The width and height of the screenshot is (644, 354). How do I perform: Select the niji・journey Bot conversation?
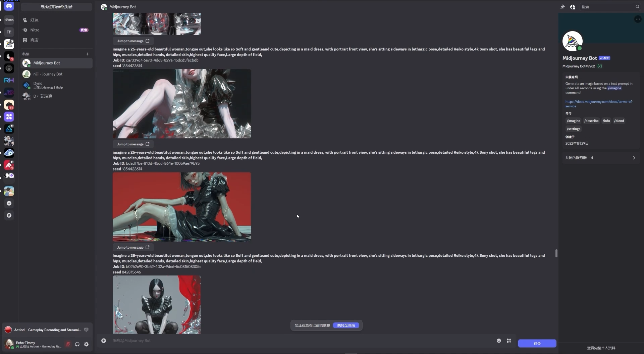point(56,74)
